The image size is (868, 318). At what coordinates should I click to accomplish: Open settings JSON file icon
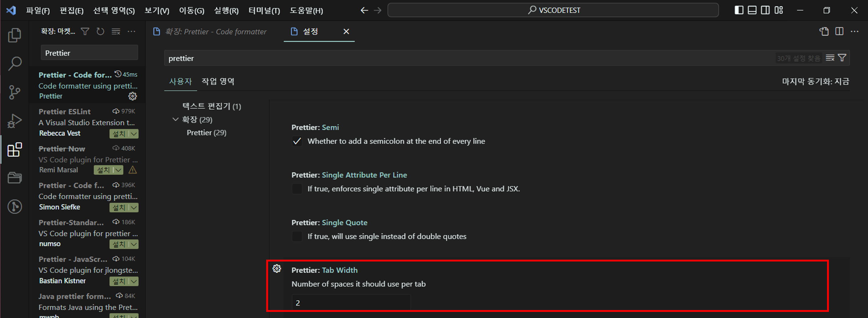click(824, 31)
